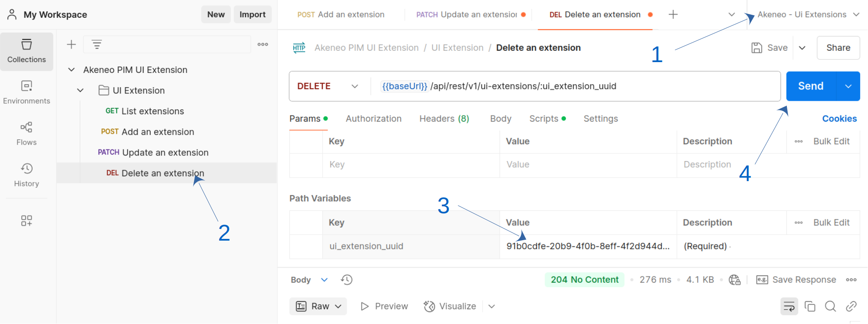Click the response history clock icon
This screenshot has height=324, width=868.
point(346,280)
